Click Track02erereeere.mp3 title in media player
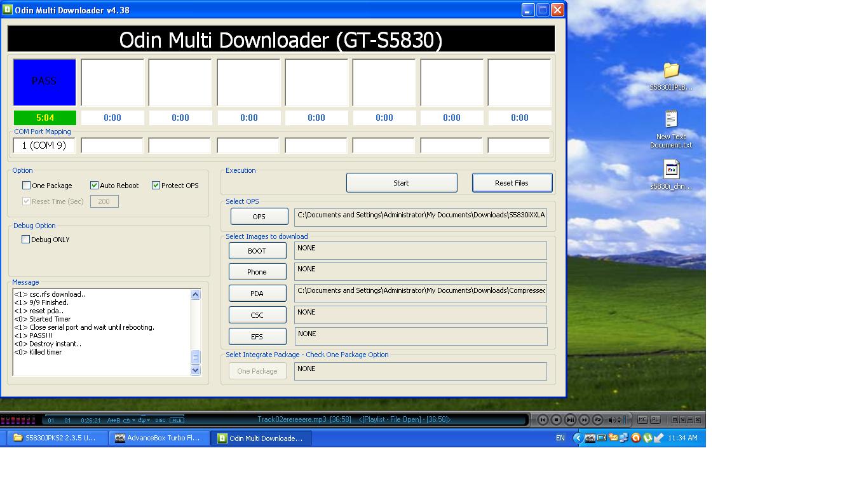Viewport: 868px width, 488px height. [292, 419]
